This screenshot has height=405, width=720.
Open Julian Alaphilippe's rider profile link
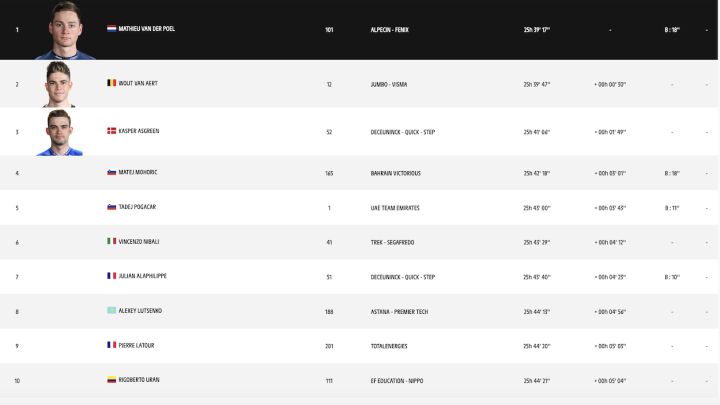click(142, 276)
